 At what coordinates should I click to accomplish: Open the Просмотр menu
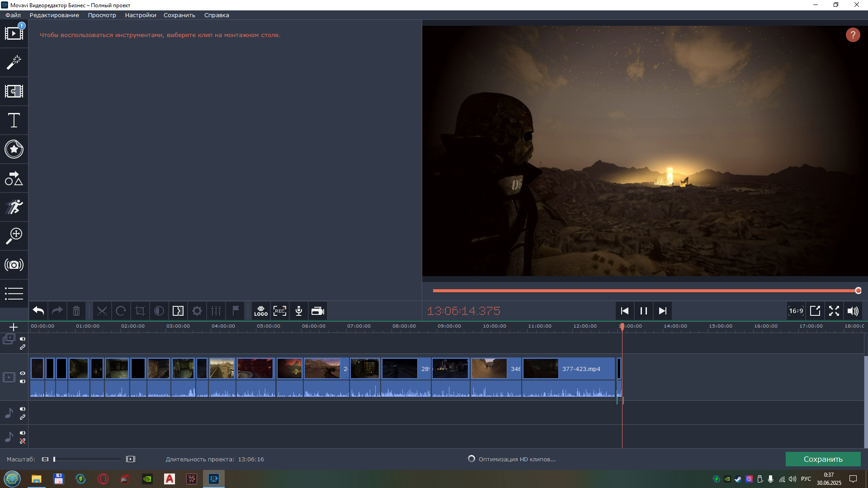point(102,15)
